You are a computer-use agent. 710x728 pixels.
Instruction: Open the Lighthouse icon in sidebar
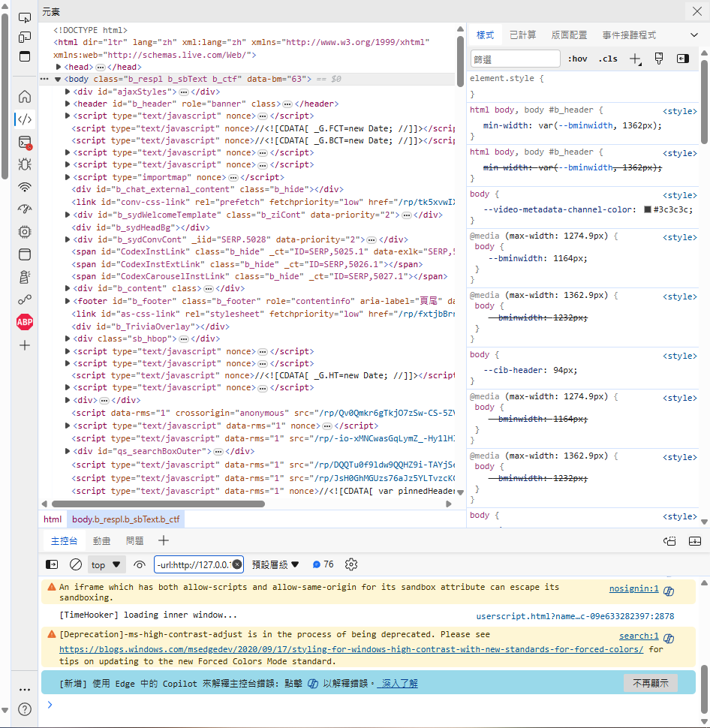[x=25, y=277]
